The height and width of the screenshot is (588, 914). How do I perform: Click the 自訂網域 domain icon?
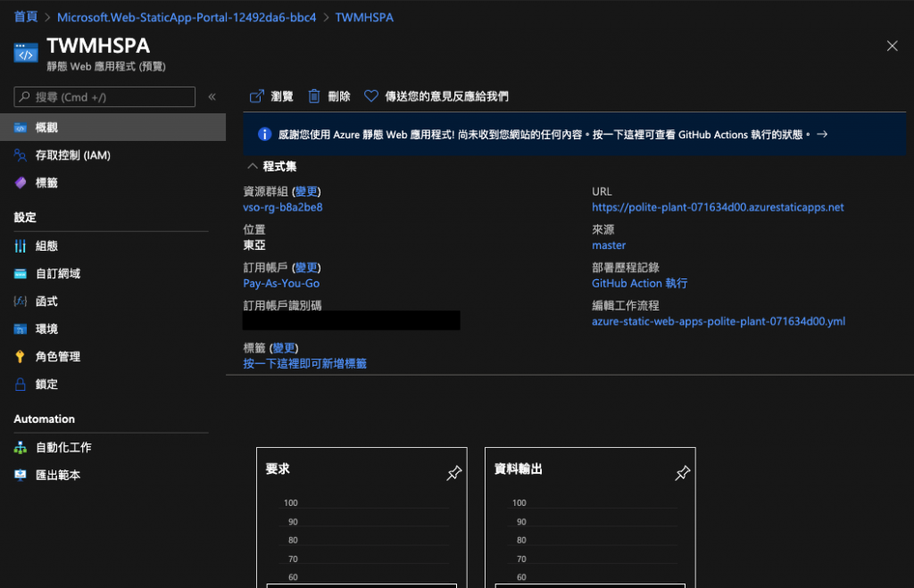(21, 274)
